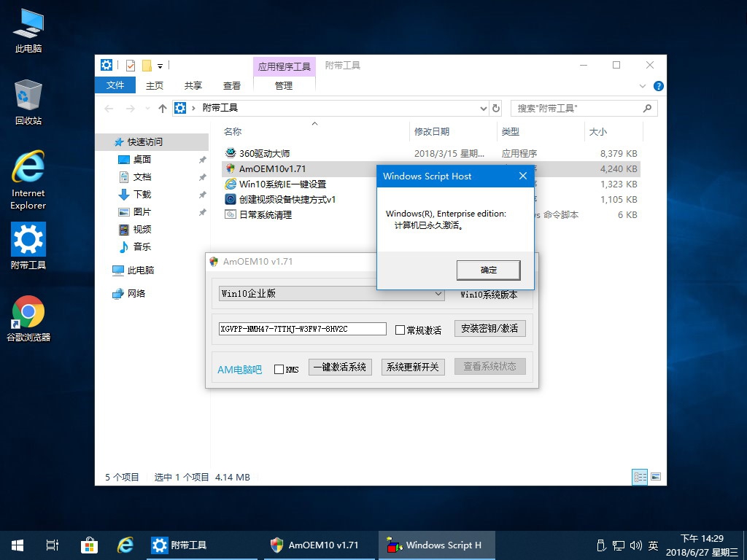This screenshot has height=560, width=747.
Task: Click the network icon in system tray
Action: point(619,545)
